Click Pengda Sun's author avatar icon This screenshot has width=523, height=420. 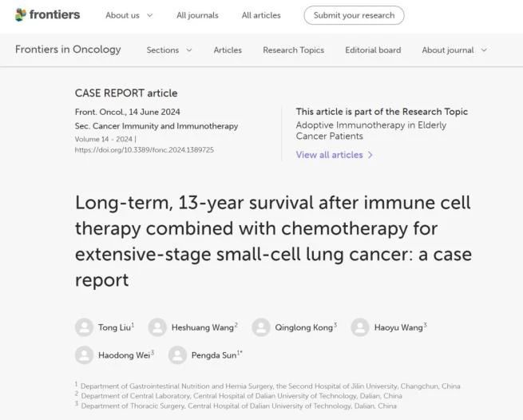(177, 355)
